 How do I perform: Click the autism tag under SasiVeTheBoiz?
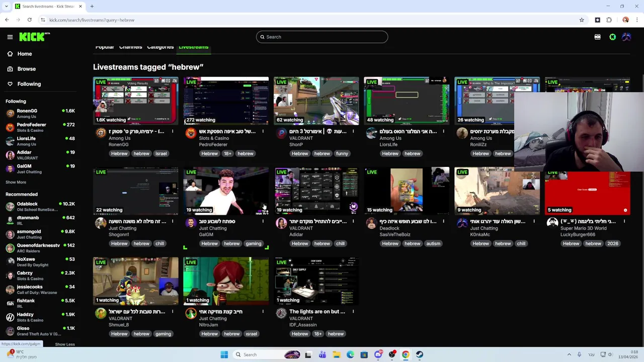pos(433,244)
